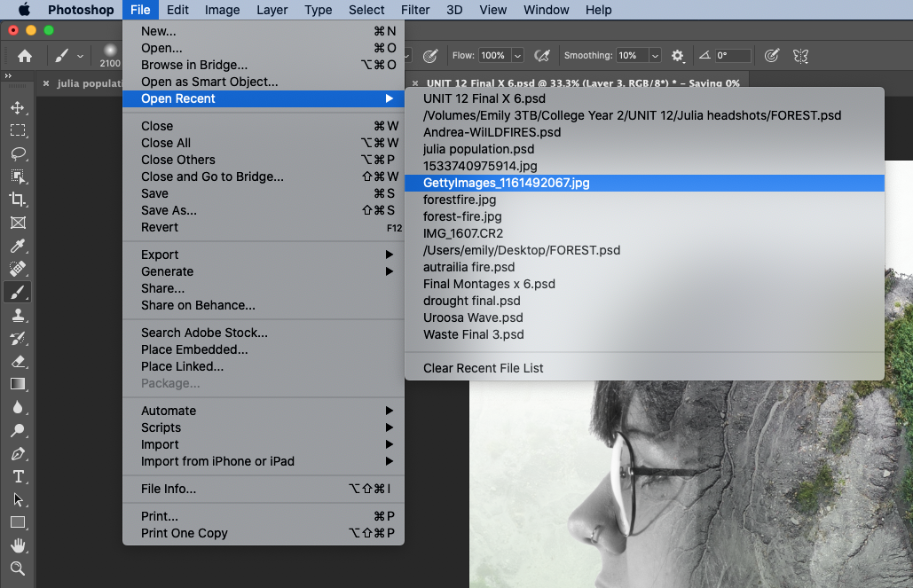
Task: Open the Edit menu
Action: [177, 10]
